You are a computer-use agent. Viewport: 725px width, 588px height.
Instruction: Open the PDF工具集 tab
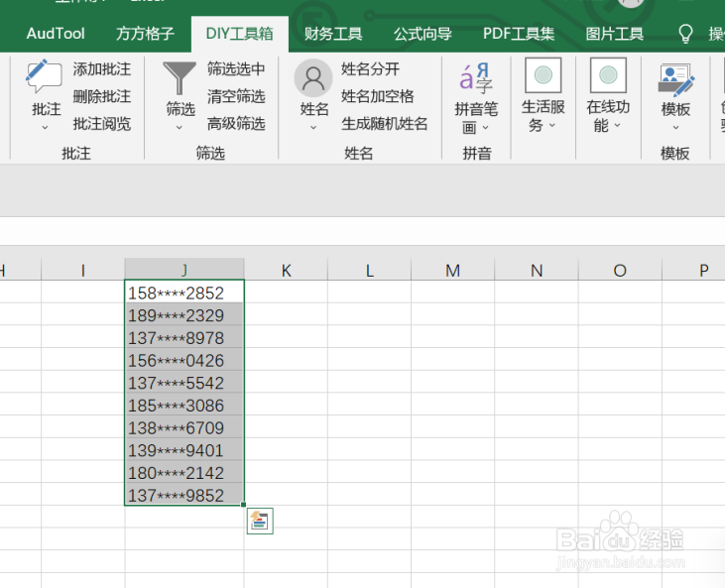tap(519, 34)
